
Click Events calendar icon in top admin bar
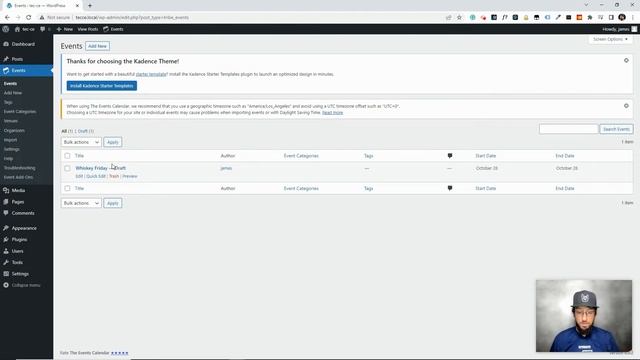[x=106, y=29]
